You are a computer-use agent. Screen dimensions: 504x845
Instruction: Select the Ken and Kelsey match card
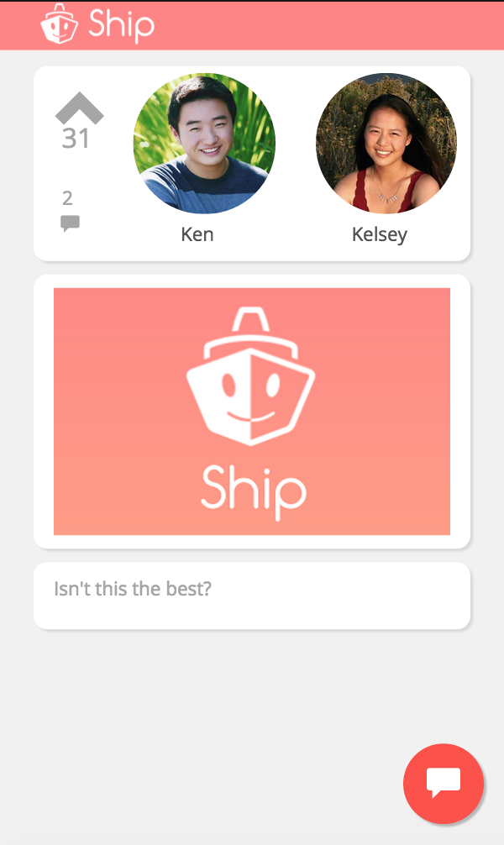point(252,164)
